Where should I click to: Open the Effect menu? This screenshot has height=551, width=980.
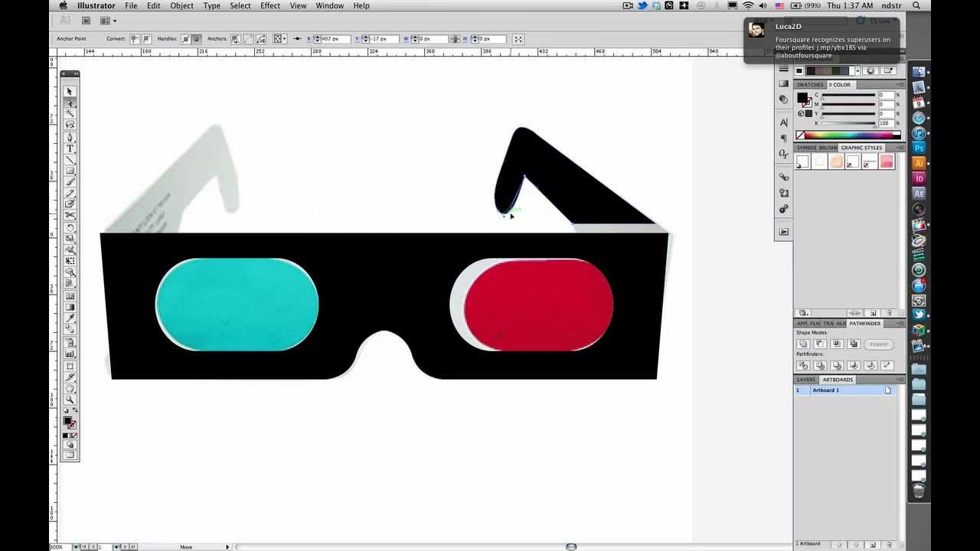[x=270, y=5]
